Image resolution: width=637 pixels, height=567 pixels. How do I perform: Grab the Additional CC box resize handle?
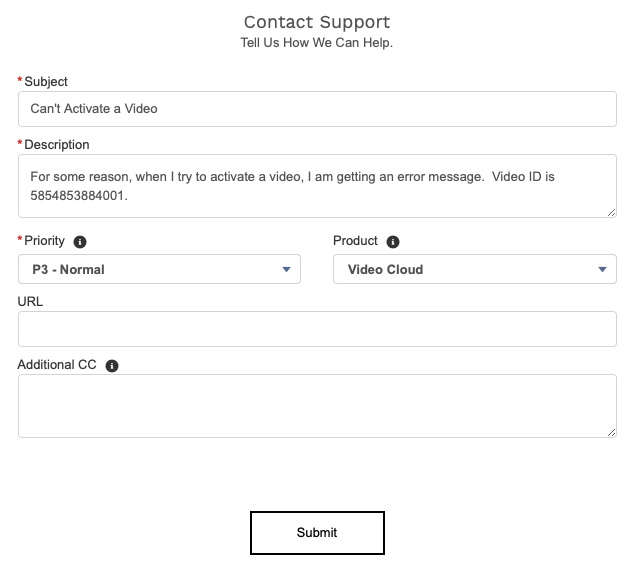pos(611,432)
